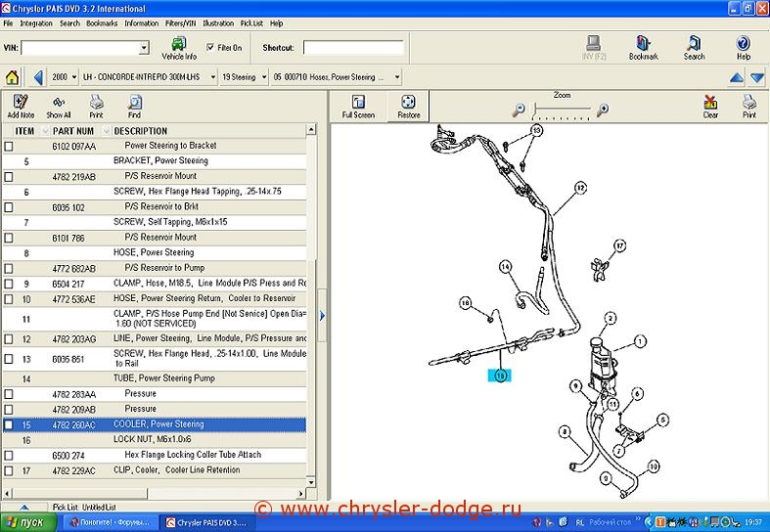Toggle the Filter On checkbox

click(x=210, y=48)
